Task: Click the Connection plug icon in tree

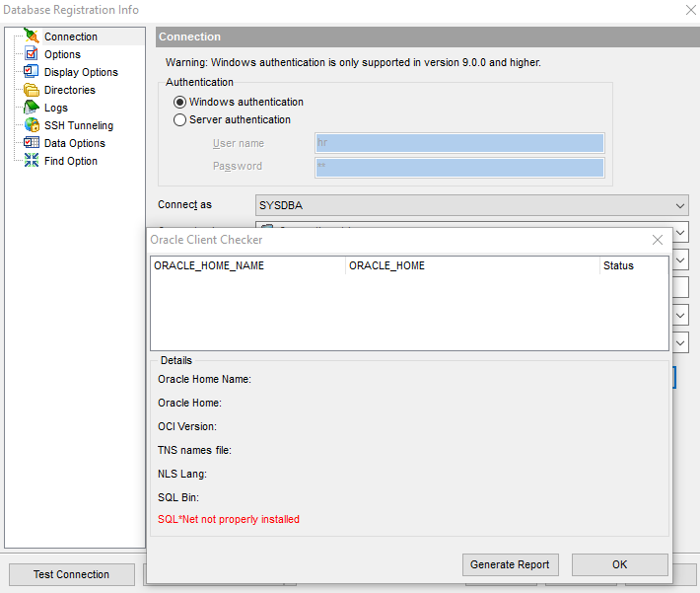Action: [x=32, y=37]
